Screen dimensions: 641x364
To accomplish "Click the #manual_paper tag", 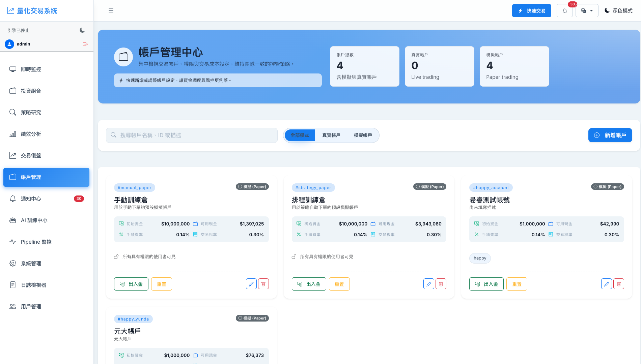I will 135,188.
